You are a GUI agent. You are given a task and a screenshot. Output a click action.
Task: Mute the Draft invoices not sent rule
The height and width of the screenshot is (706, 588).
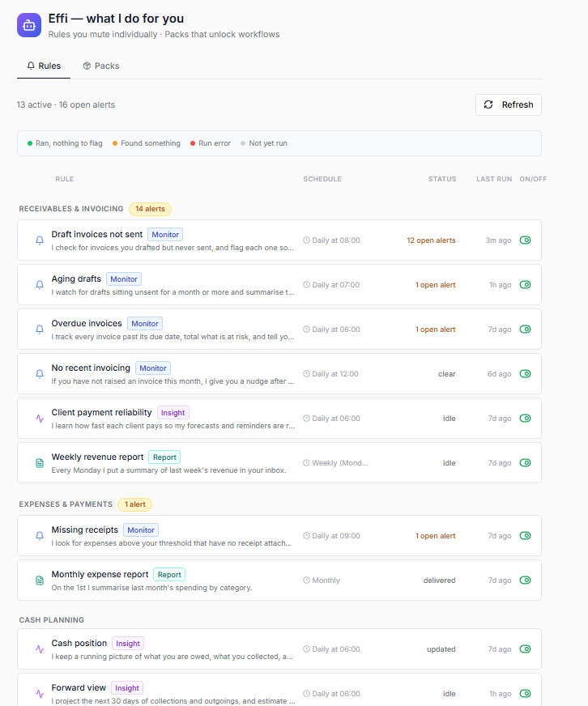[526, 240]
